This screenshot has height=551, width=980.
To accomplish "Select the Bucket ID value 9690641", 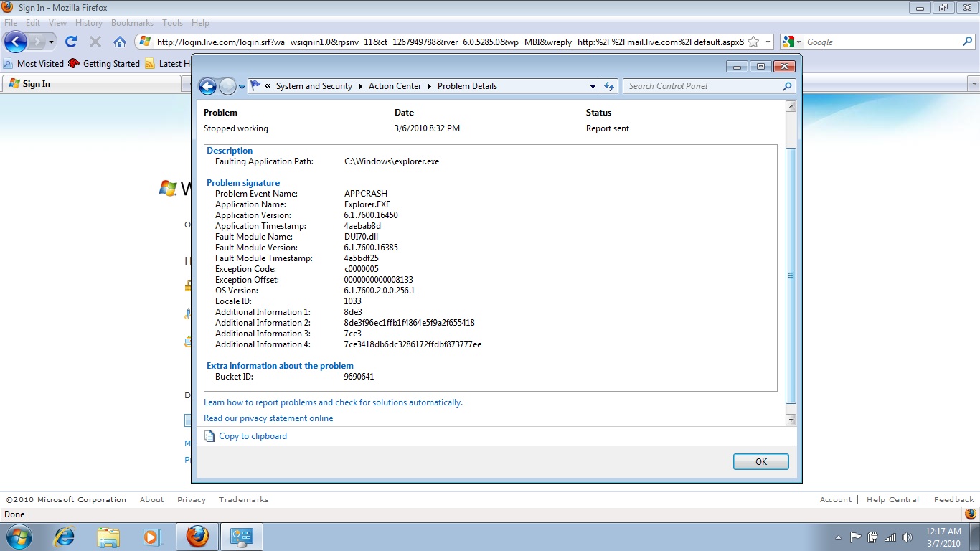I will [x=359, y=377].
